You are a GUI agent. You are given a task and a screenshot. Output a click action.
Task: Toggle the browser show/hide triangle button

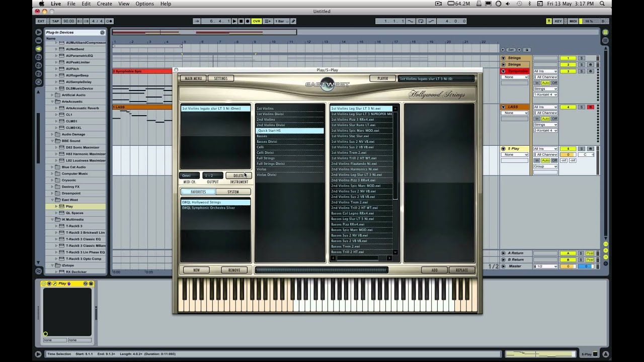point(38,32)
